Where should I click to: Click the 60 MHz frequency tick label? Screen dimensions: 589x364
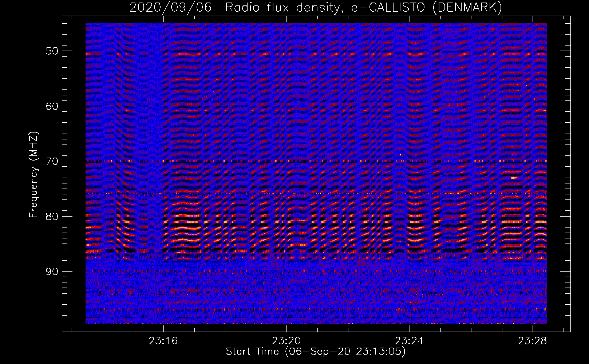click(52, 106)
